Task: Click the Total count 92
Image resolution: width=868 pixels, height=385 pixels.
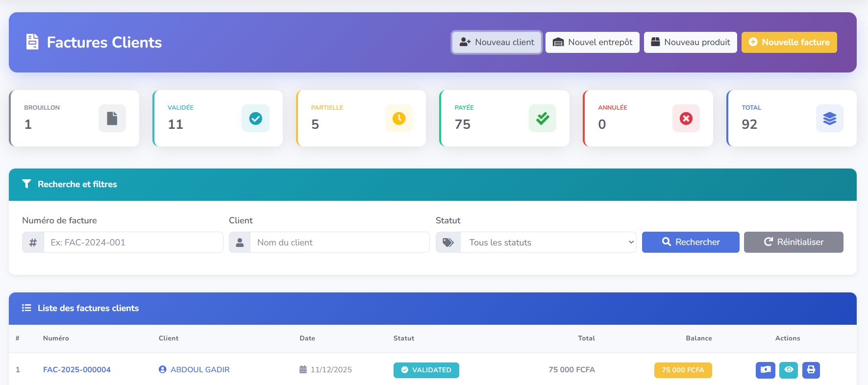Action: (x=749, y=124)
